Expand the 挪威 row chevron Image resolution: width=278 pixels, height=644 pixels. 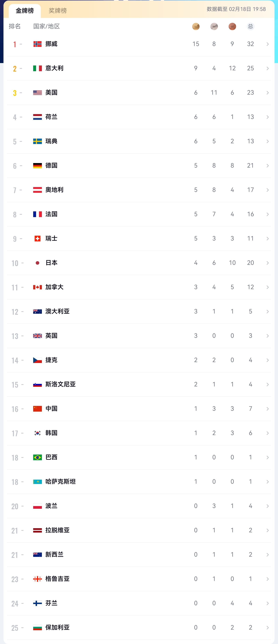pos(268,44)
